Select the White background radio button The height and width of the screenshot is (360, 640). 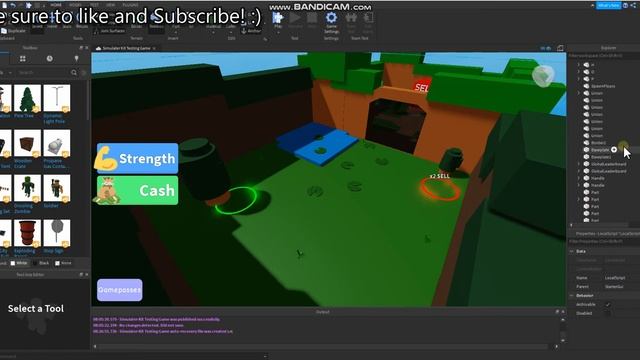(13, 263)
